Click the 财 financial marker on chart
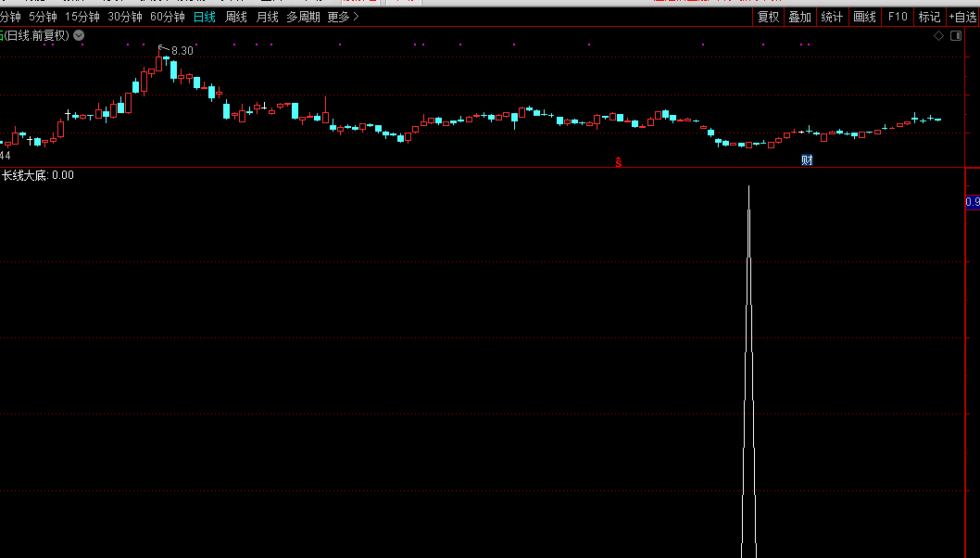Viewport: 980px width, 558px height. click(x=807, y=160)
